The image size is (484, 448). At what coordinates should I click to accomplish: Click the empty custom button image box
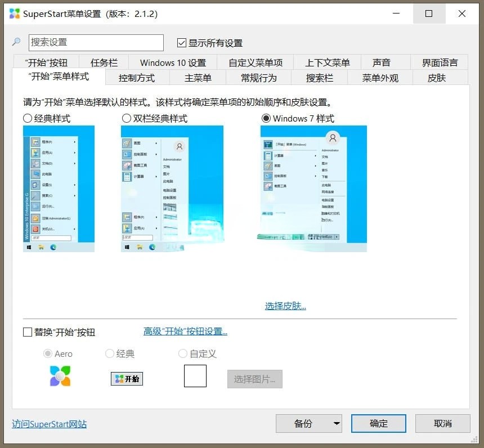click(x=195, y=376)
